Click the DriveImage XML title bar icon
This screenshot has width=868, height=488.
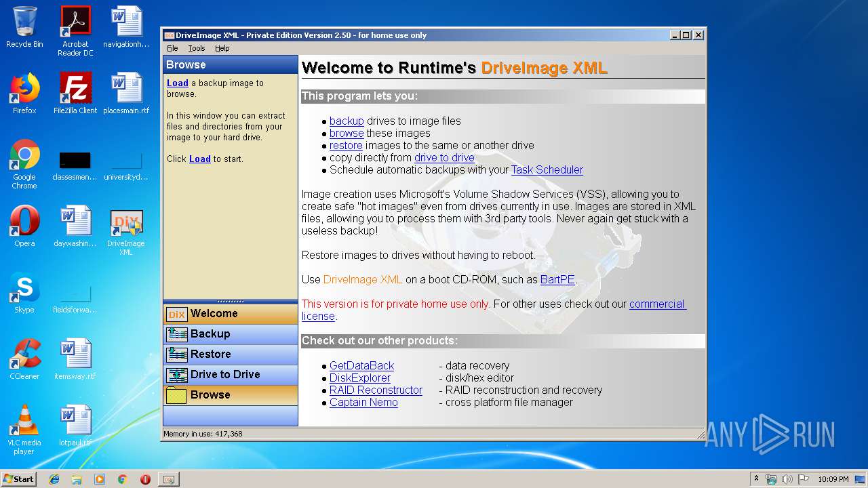coord(170,35)
